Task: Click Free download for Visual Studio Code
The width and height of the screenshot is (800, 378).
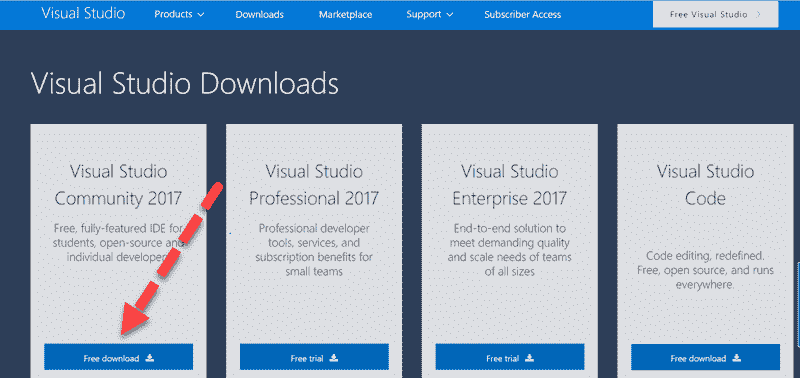Action: [x=706, y=357]
